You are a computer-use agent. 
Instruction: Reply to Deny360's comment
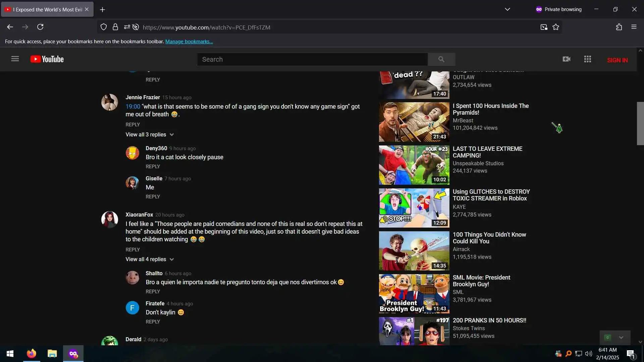(x=153, y=167)
